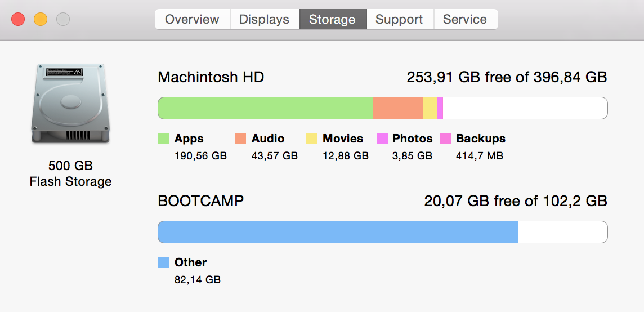
Task: Open the Displays tab
Action: pos(264,19)
